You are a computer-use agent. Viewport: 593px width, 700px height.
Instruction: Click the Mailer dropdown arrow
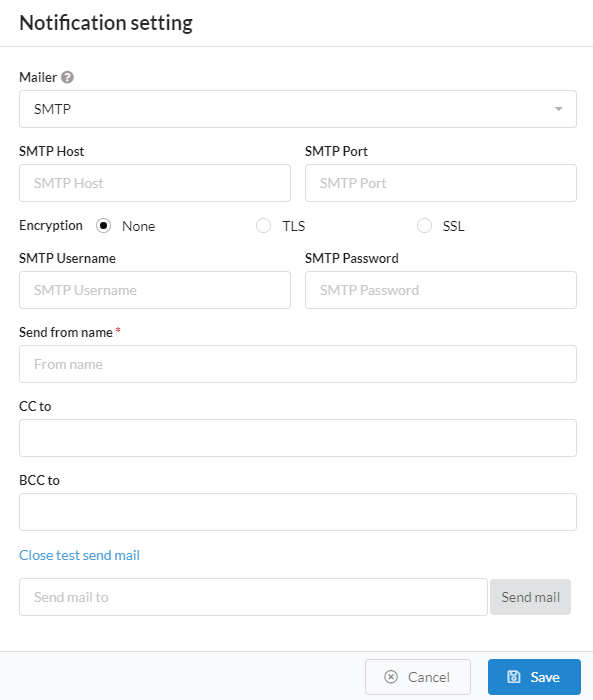558,109
